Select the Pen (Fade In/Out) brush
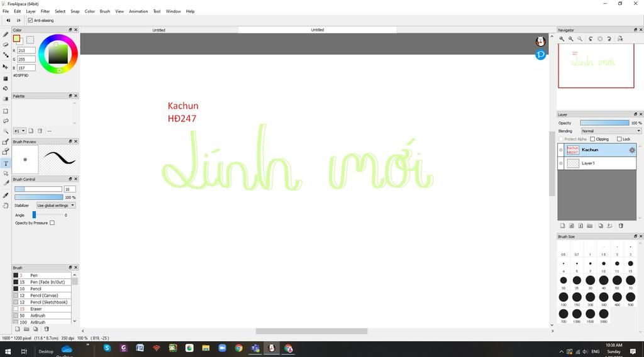644x357 pixels. (42, 282)
